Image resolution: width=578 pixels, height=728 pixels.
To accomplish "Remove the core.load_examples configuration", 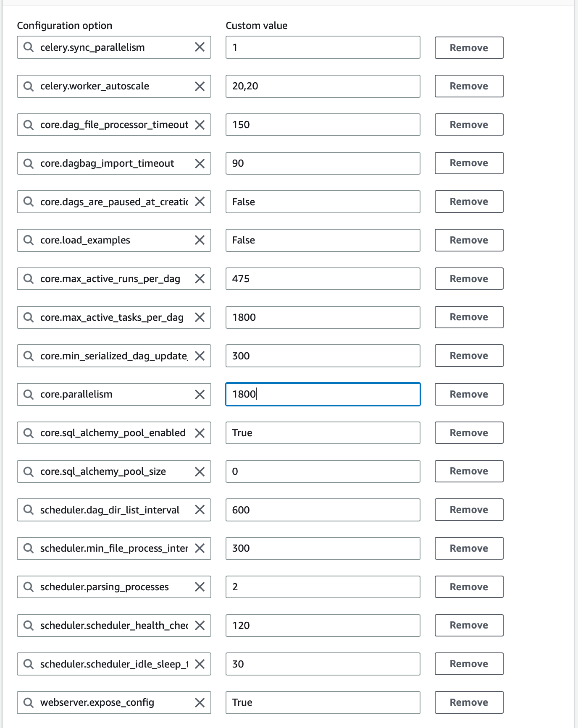I will [x=468, y=240].
